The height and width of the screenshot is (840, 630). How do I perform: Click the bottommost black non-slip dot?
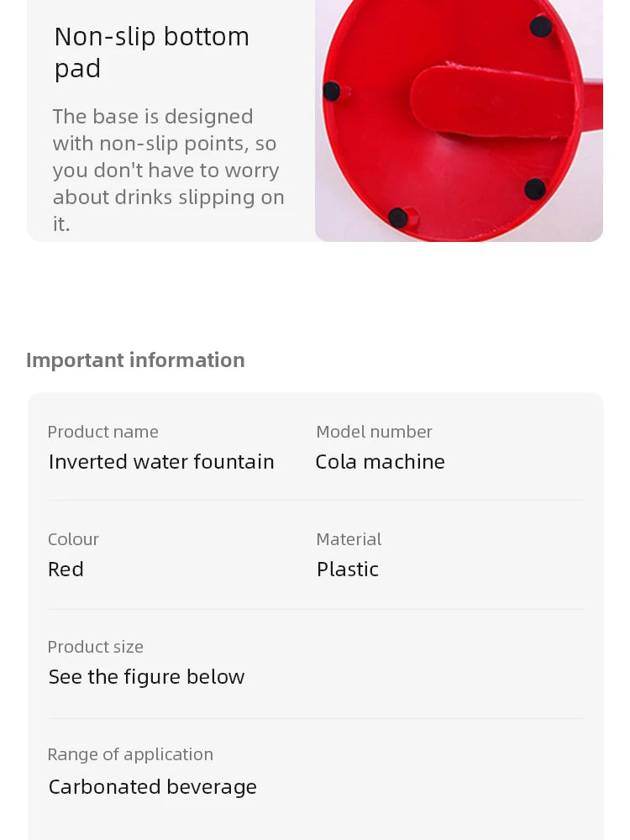(398, 218)
